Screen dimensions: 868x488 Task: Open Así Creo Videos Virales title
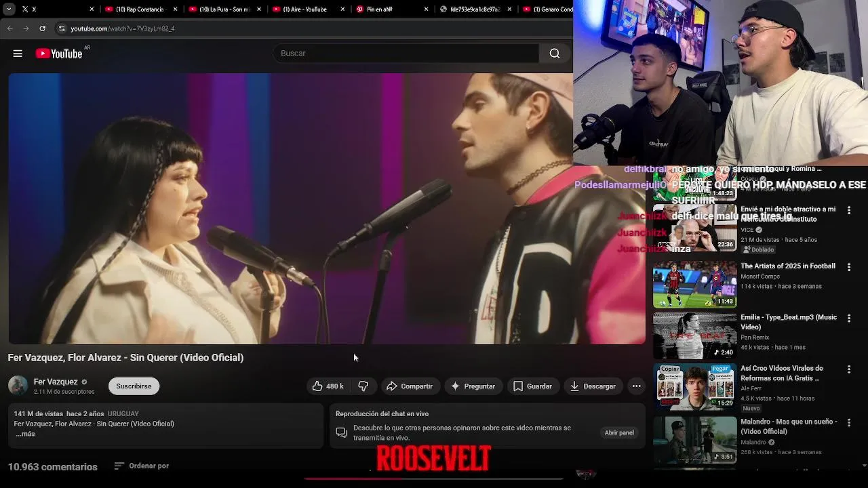click(x=782, y=373)
